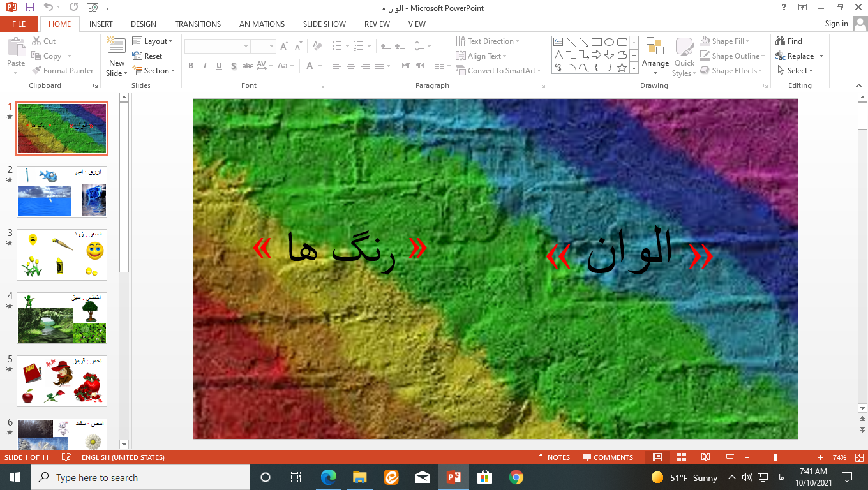The height and width of the screenshot is (490, 868).
Task: Click the Quick Styles icon
Action: pyautogui.click(x=684, y=57)
